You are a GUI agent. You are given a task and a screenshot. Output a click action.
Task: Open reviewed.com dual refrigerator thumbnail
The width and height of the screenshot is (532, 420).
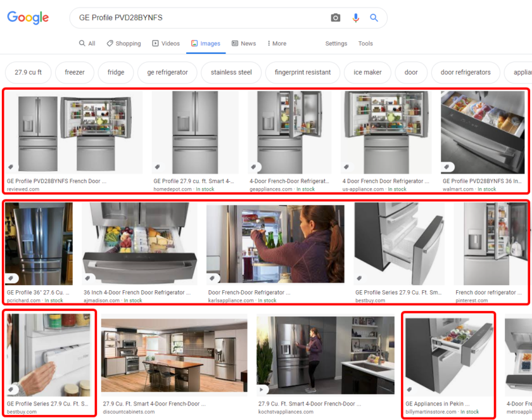tap(73, 132)
